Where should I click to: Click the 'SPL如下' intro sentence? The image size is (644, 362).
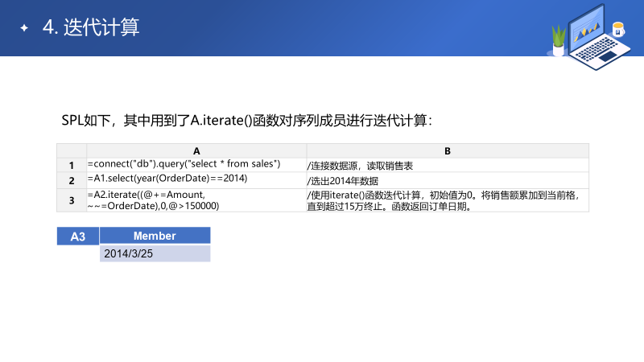[x=246, y=121]
